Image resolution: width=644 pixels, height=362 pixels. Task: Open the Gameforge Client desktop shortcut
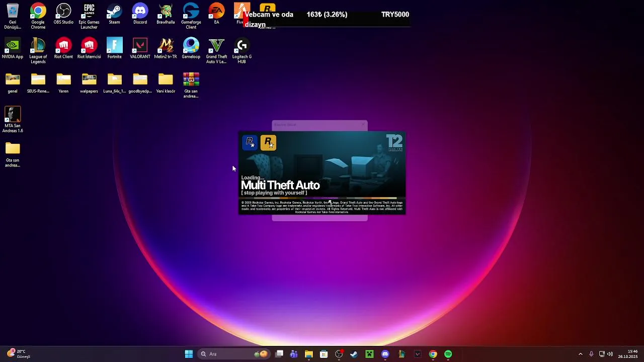(x=191, y=16)
